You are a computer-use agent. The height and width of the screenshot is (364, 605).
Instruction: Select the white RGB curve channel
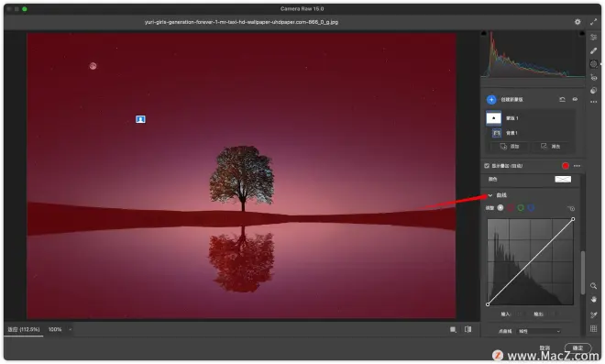coord(500,207)
